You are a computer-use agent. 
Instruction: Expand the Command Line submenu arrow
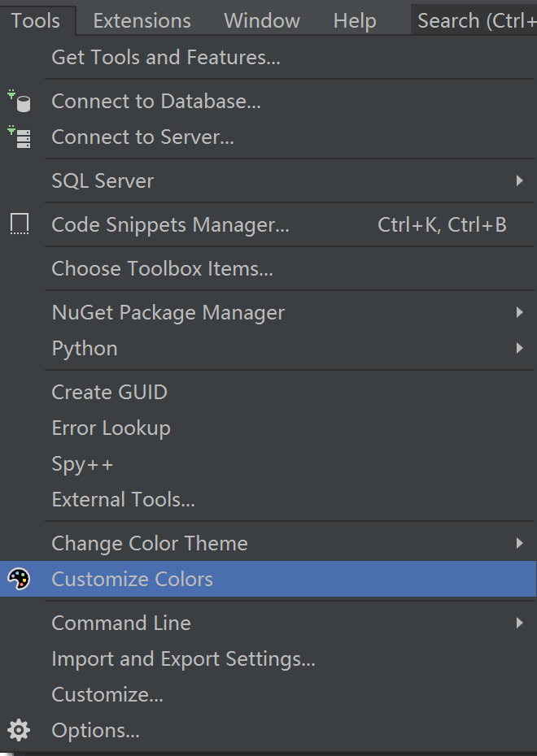click(519, 623)
